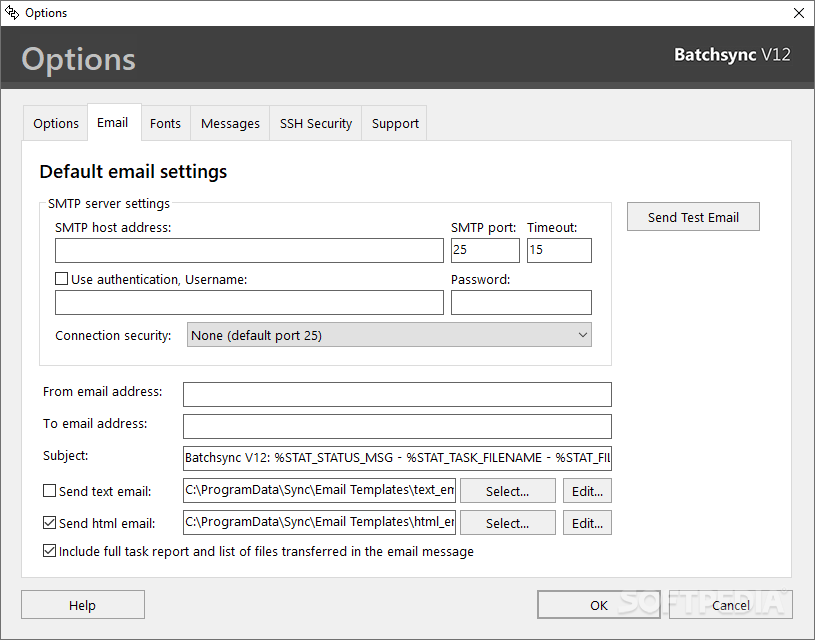Confirm settings with OK button

click(x=599, y=605)
